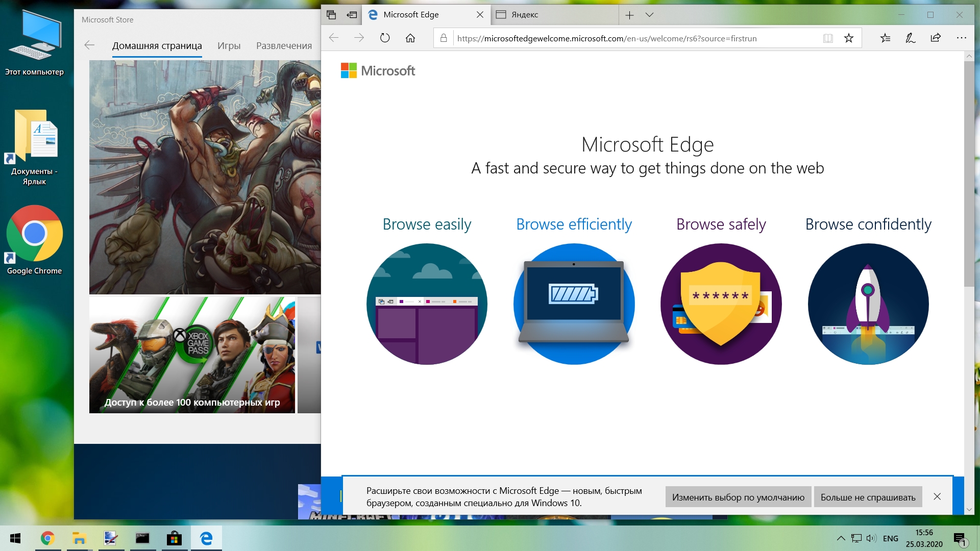Open the Action Center notifications
Image resolution: width=980 pixels, height=551 pixels.
click(960, 539)
